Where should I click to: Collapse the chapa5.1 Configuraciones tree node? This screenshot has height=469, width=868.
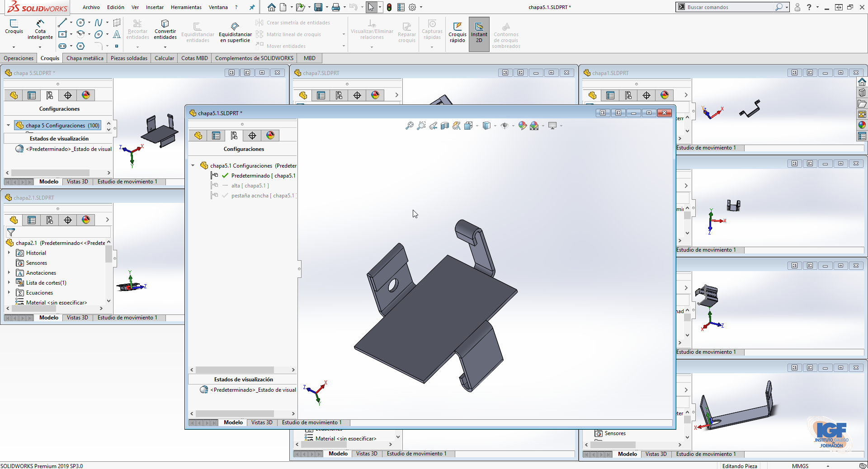pos(193,165)
